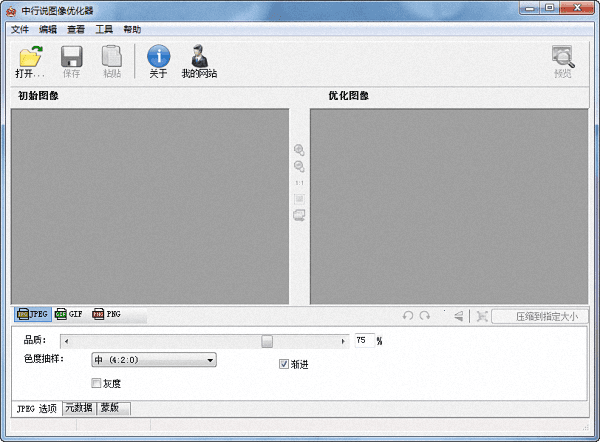Viewport: 600px width, 442px height.
Task: Click the 粘贴 (Paste) toolbar icon
Action: (x=112, y=57)
